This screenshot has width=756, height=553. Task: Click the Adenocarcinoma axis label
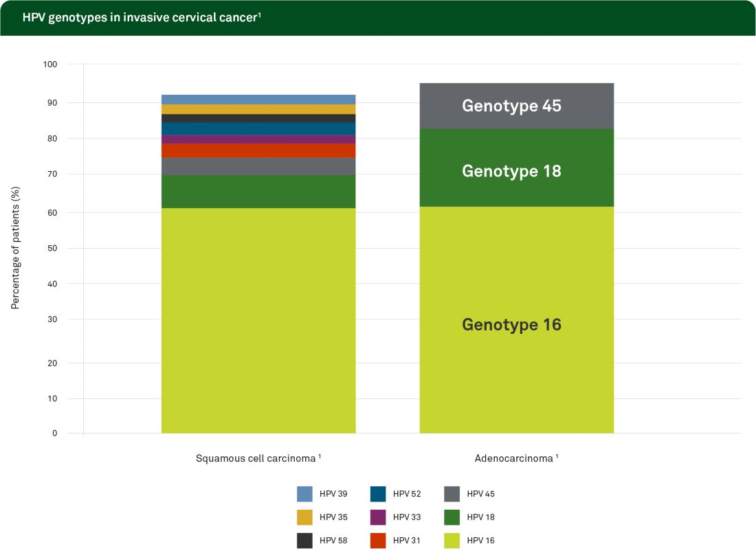point(515,458)
